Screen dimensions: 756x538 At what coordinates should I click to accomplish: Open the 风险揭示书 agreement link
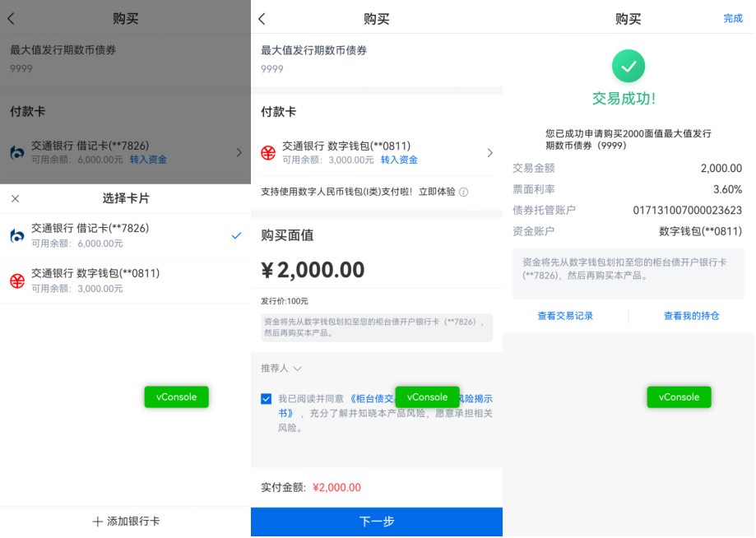click(x=473, y=399)
